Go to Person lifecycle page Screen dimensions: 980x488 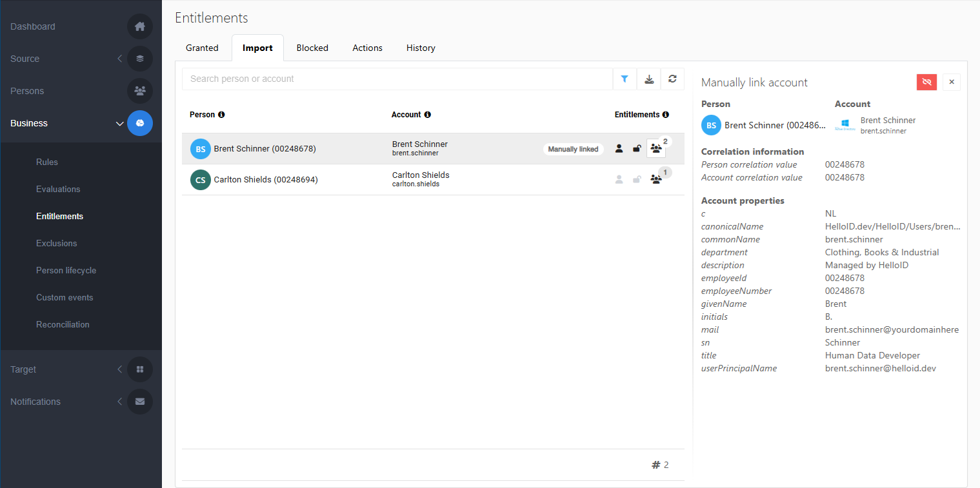coord(66,270)
